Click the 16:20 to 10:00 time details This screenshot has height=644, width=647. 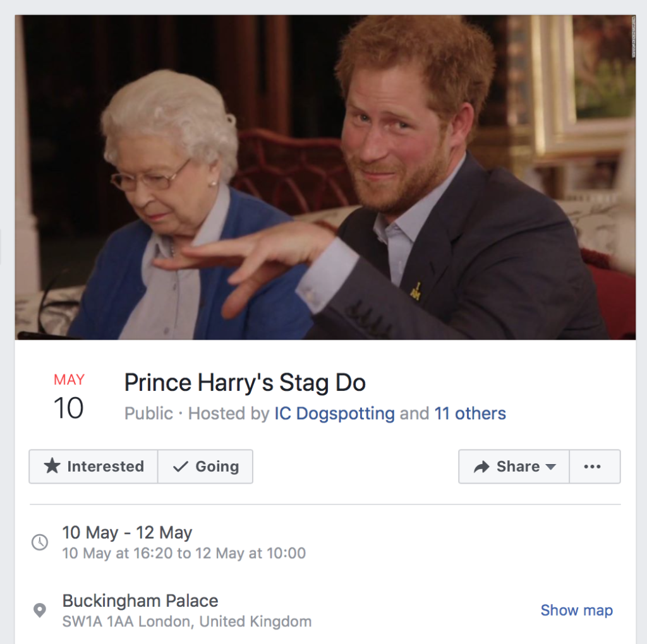[184, 554]
